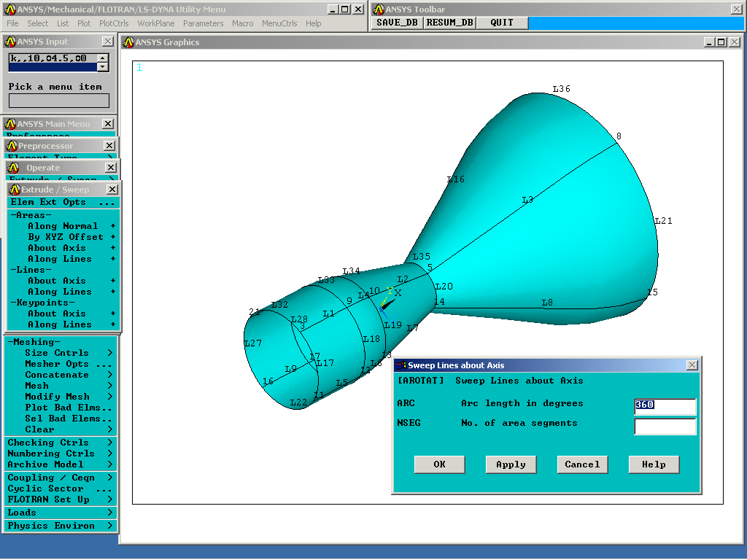
Task: Click the NSEG area segments field
Action: coord(665,426)
